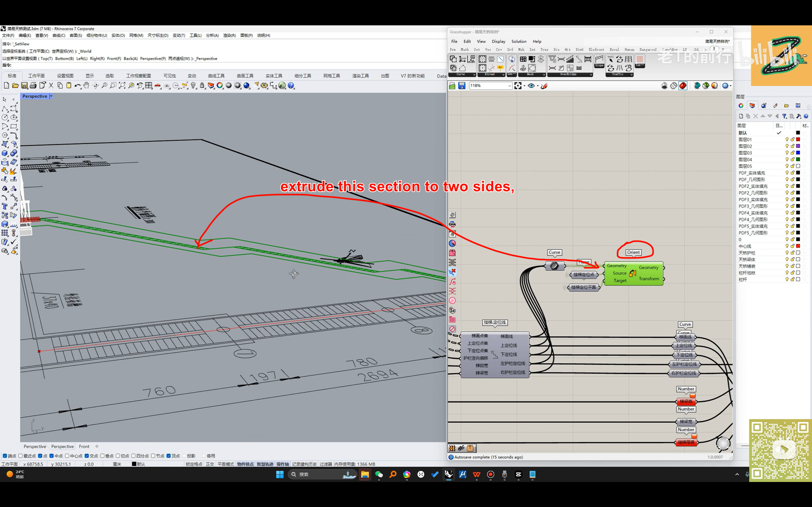Open the Grasshopper zoom percentage dropdown
812x507 pixels.
(509, 86)
